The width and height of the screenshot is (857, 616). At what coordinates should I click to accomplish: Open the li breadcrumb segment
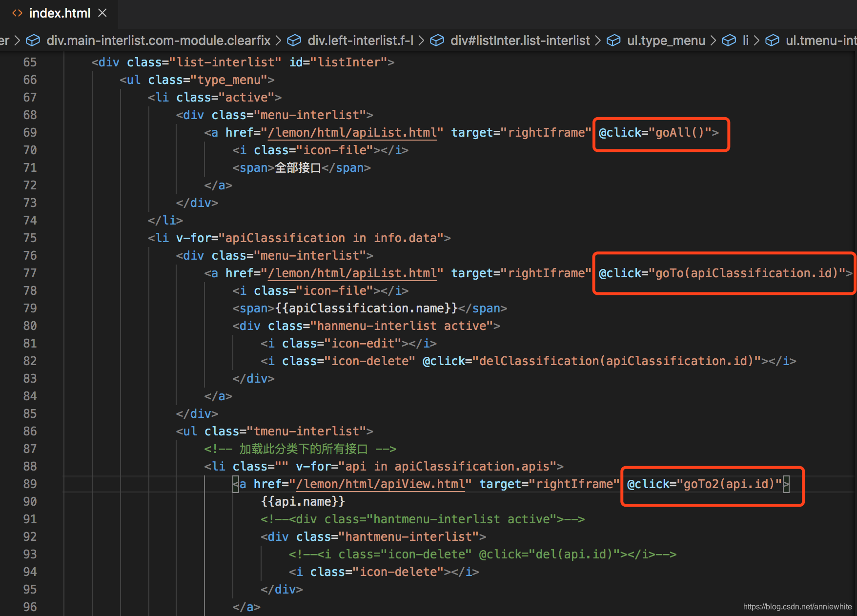745,40
